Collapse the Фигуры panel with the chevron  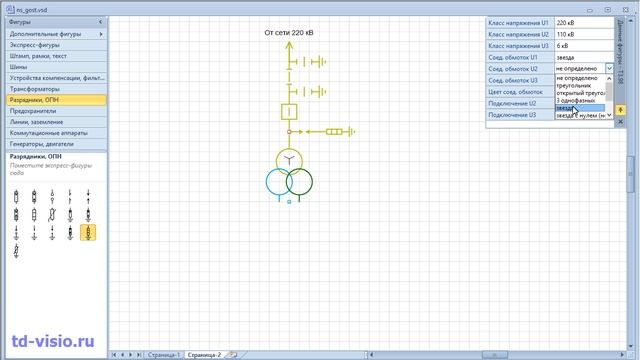(x=100, y=22)
